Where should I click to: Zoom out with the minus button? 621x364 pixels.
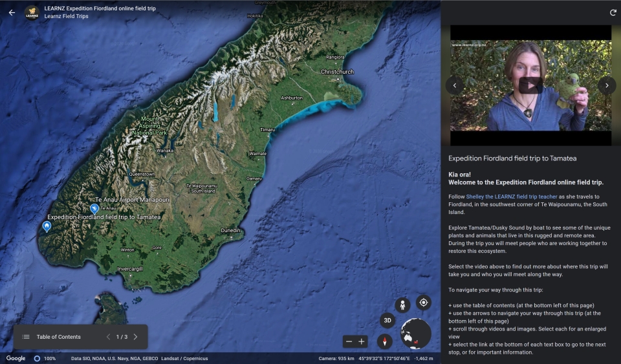pos(349,341)
